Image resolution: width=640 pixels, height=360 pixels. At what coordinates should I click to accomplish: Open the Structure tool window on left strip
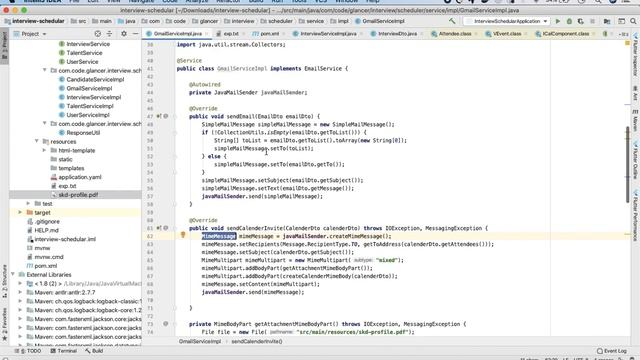click(4, 282)
